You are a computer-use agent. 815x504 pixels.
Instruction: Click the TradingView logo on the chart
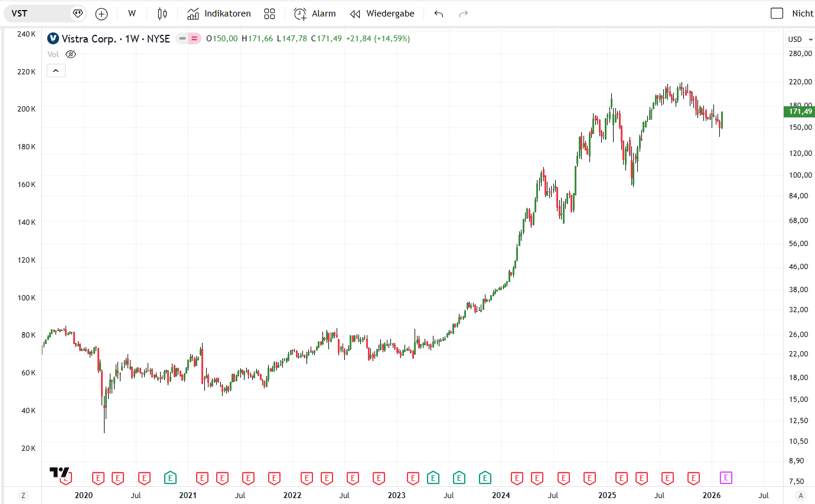coord(59,472)
